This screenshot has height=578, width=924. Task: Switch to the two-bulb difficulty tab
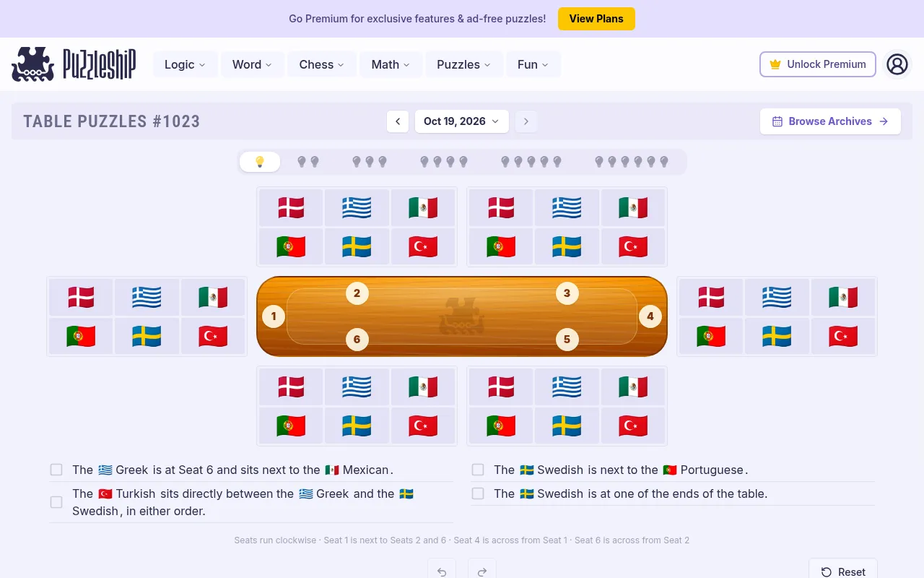(308, 162)
